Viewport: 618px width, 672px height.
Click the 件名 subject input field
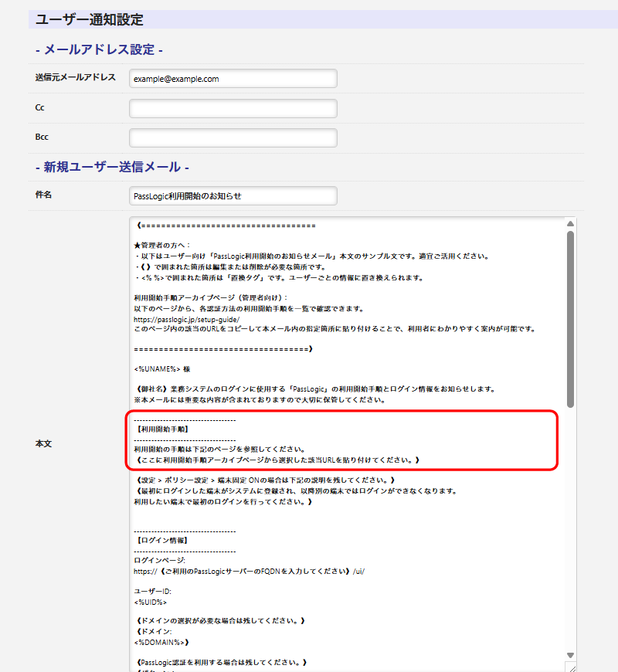[x=233, y=196]
